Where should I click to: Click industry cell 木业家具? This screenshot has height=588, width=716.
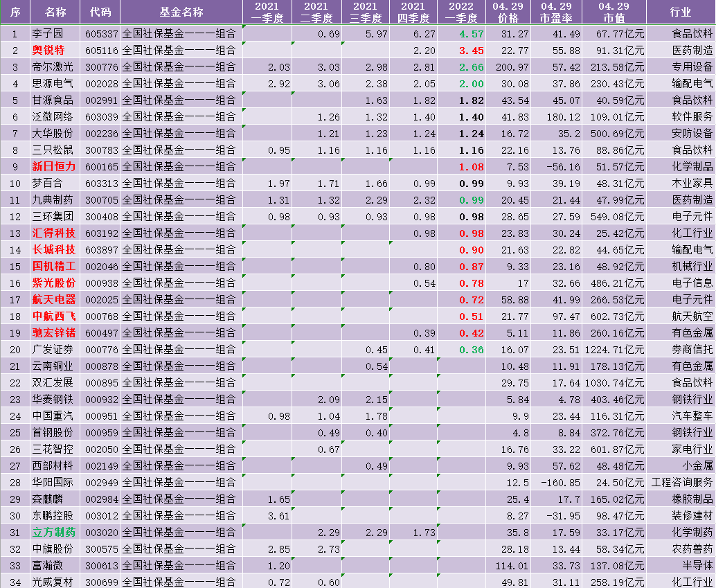(x=692, y=184)
